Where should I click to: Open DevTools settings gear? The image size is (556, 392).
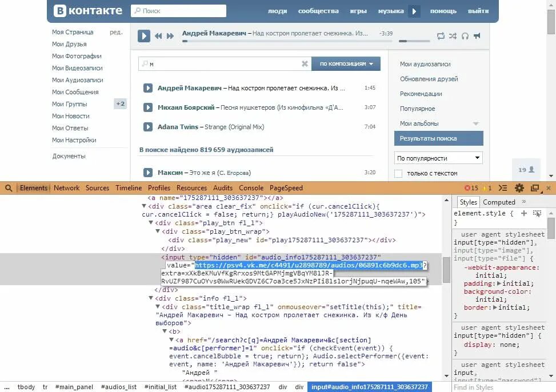[519, 188]
